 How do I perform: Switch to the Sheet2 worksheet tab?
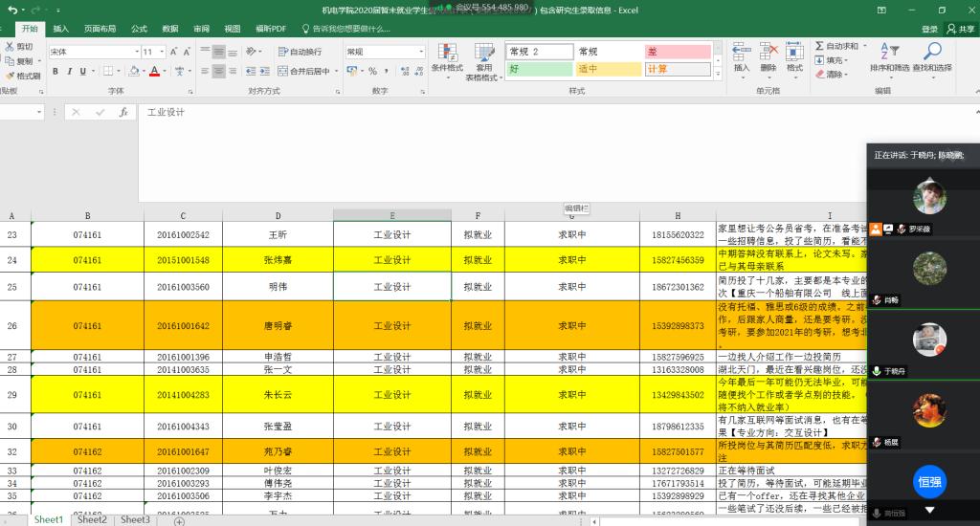click(92, 519)
